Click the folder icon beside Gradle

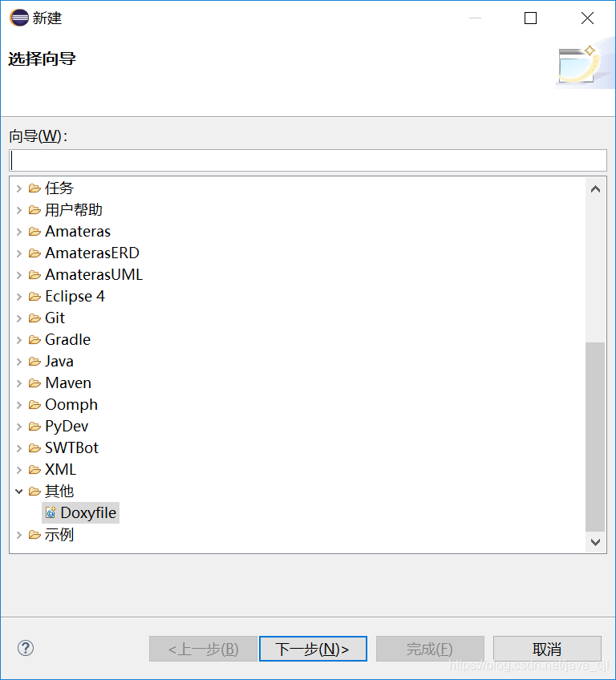[34, 340]
